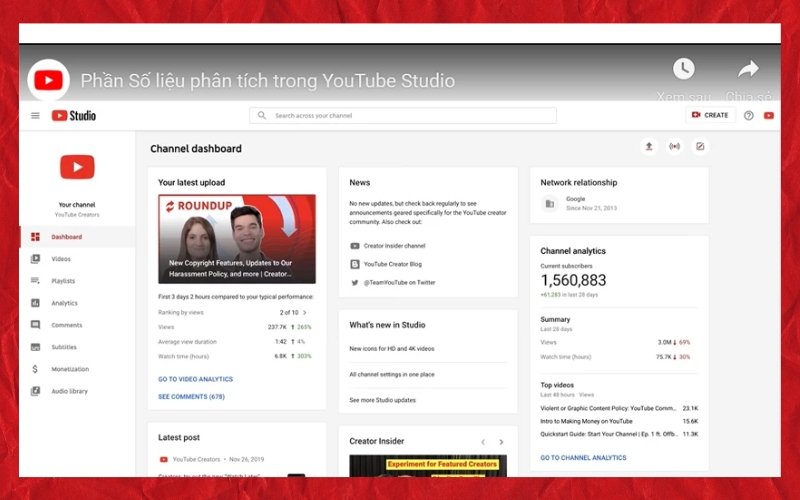
Task: Click the 1,560,883 subscribers count
Action: pyautogui.click(x=573, y=280)
